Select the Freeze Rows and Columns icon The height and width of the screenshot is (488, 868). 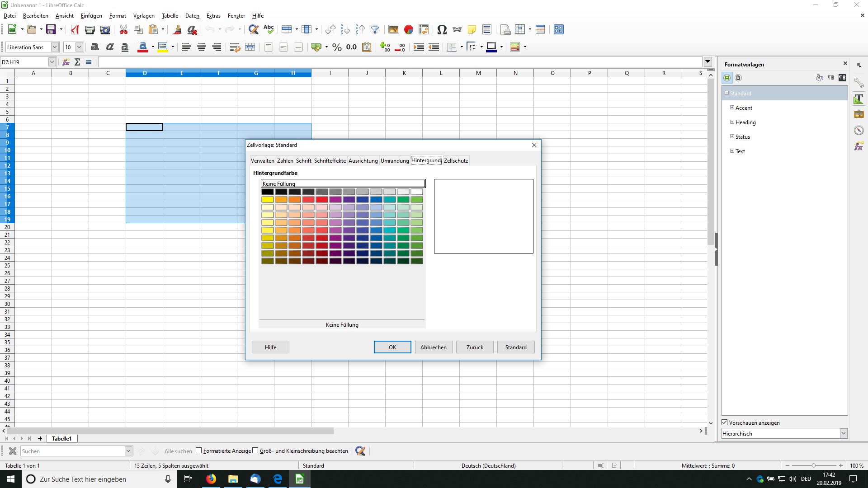click(540, 29)
